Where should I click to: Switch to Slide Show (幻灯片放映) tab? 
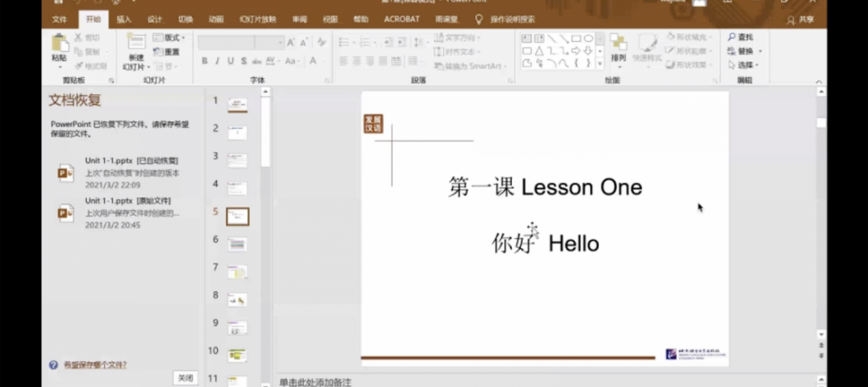tap(258, 20)
